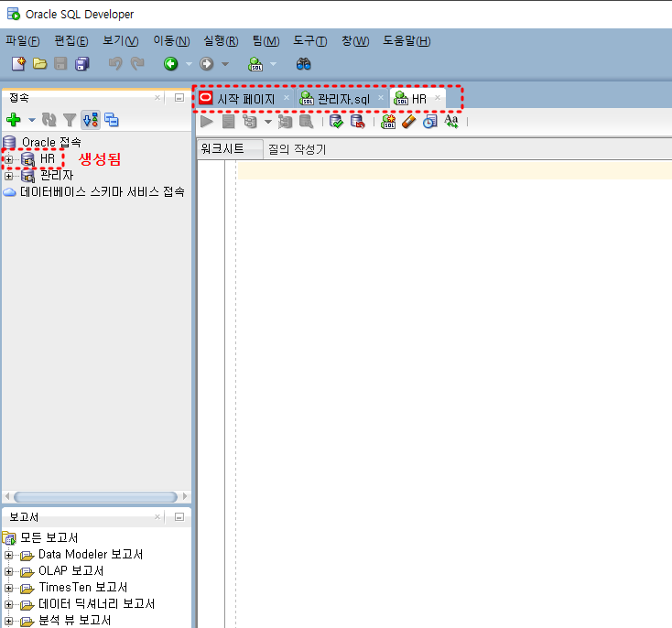Viewport: 672px width, 628px height.
Task: Open SQL Worksheet icon in main toolbar
Action: (x=255, y=64)
